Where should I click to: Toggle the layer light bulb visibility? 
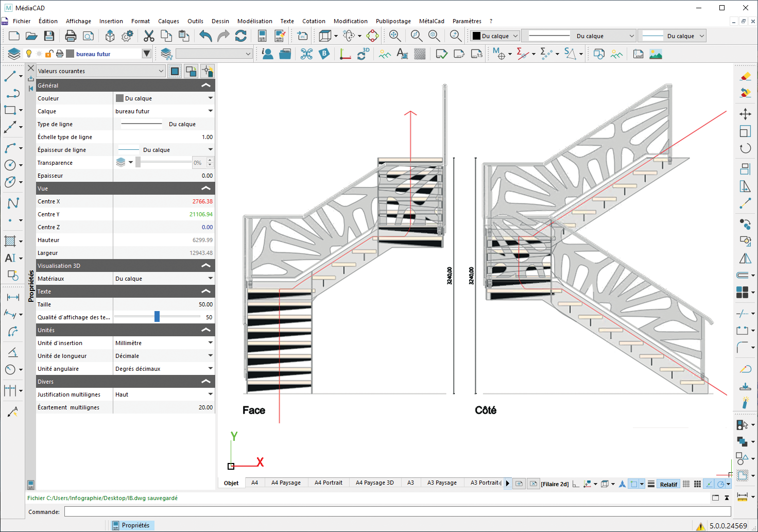coord(29,54)
